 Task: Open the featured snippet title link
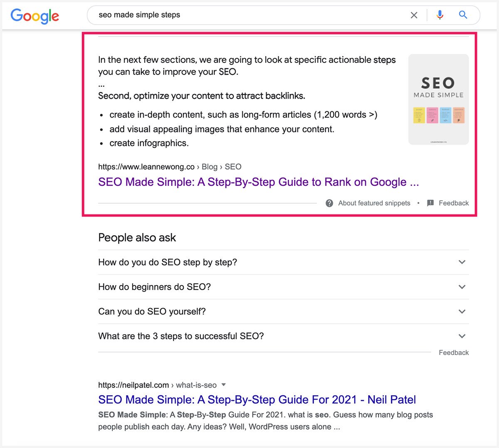coord(258,182)
